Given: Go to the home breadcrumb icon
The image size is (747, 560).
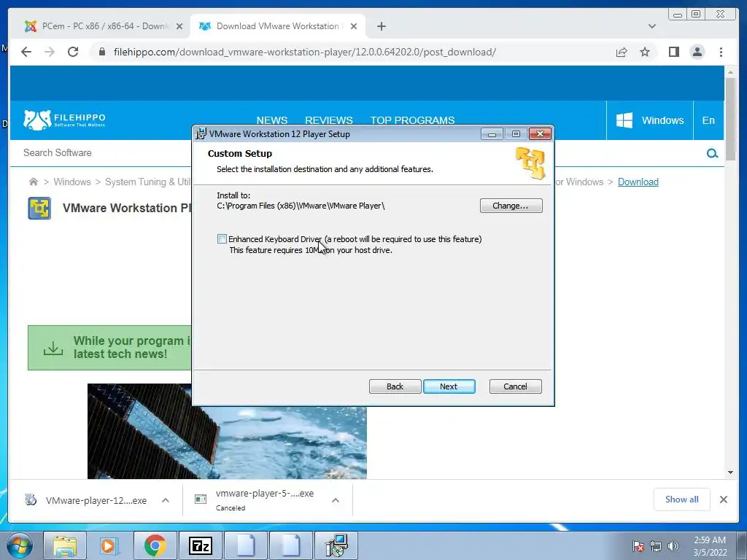Looking at the screenshot, I should 34,182.
